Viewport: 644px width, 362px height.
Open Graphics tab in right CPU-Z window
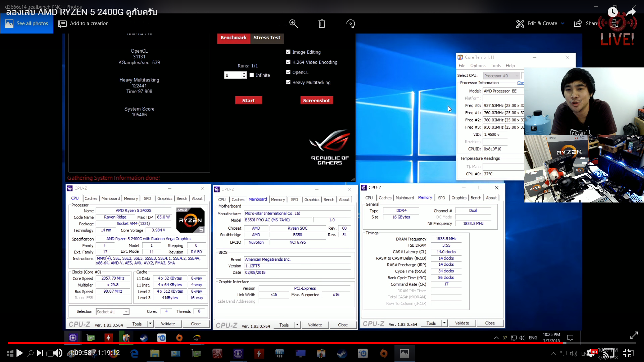point(459,198)
